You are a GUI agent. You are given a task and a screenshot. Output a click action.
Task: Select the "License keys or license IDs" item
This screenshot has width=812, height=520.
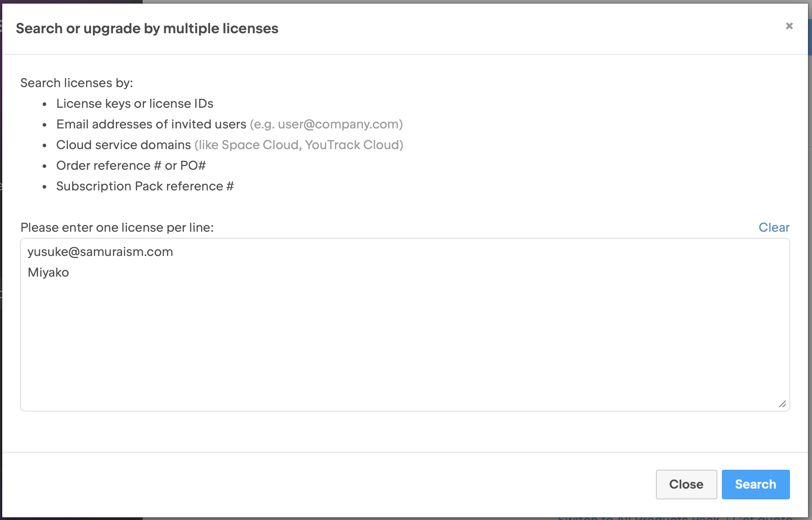point(135,104)
